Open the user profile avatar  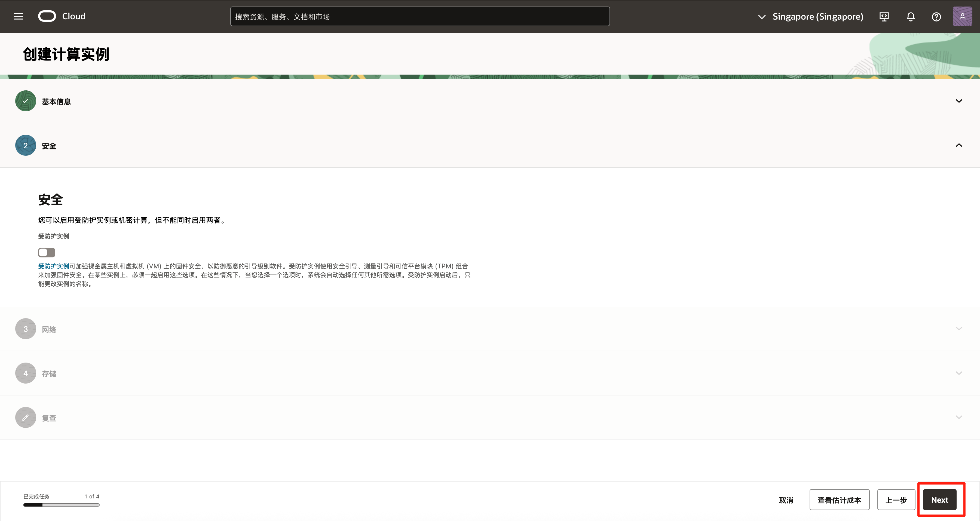(x=962, y=16)
